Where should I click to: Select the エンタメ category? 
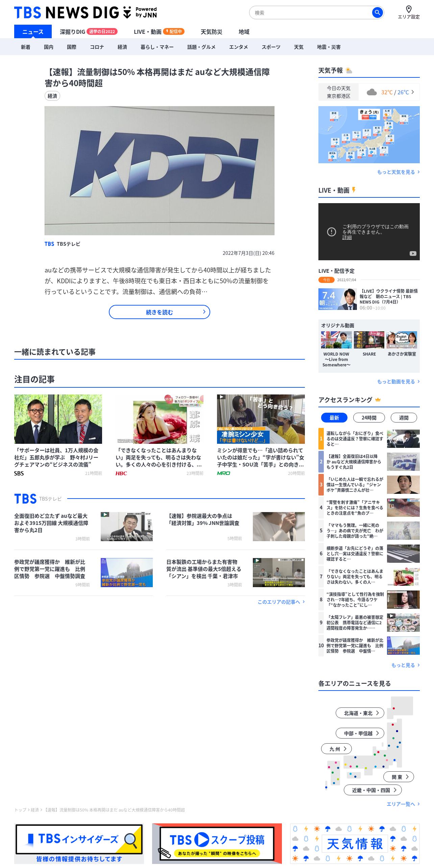(x=238, y=47)
